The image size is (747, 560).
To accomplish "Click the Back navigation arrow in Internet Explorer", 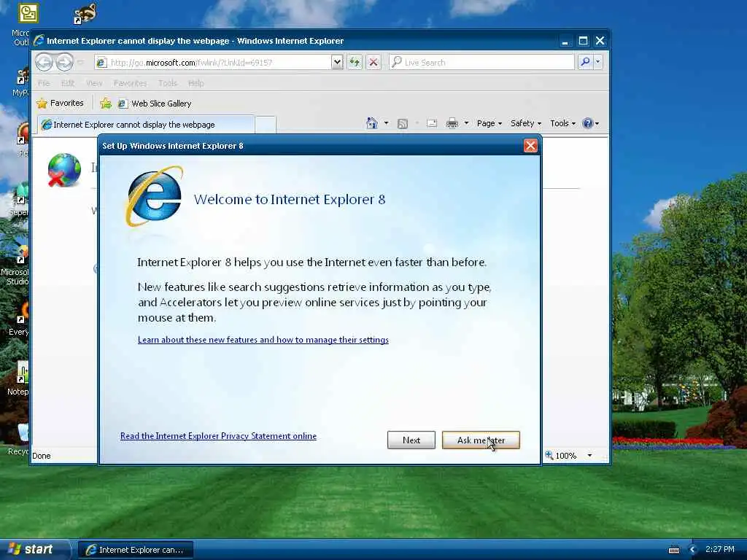I will pos(44,63).
